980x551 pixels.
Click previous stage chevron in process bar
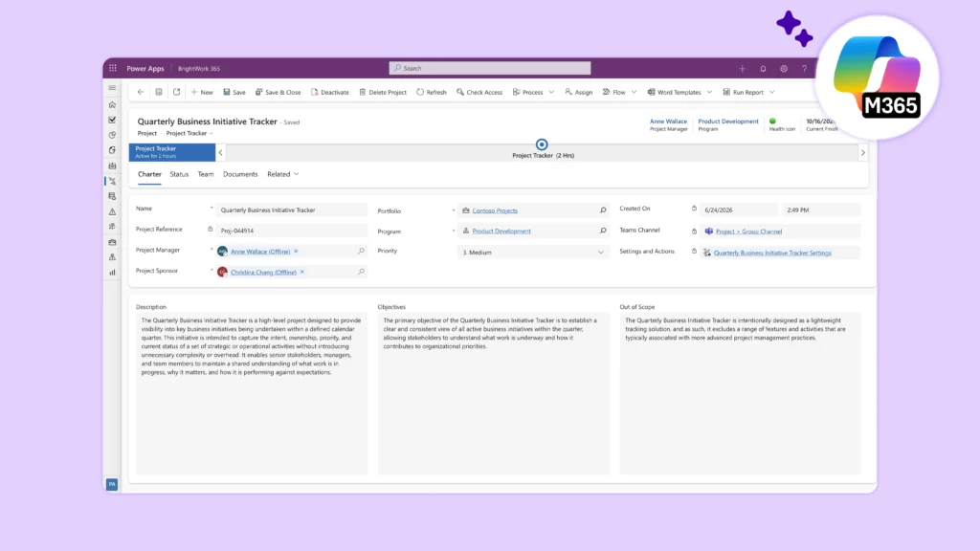click(x=221, y=152)
